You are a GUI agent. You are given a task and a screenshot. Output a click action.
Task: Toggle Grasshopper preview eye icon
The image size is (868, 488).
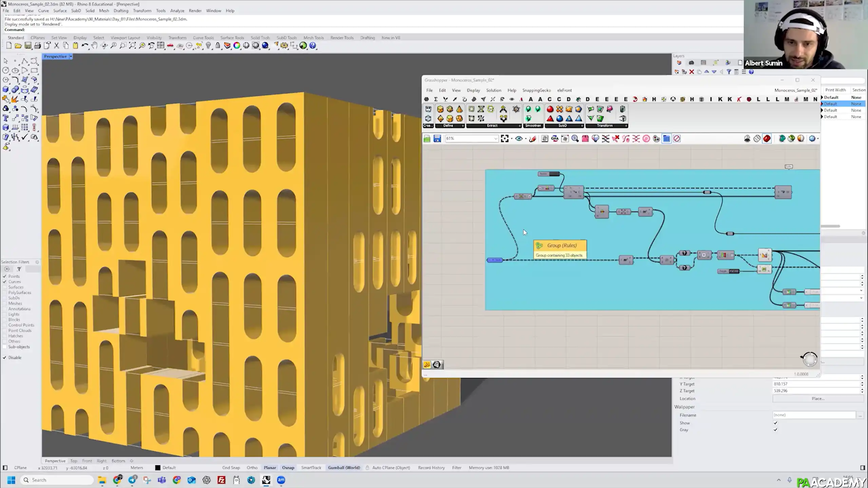pos(519,138)
